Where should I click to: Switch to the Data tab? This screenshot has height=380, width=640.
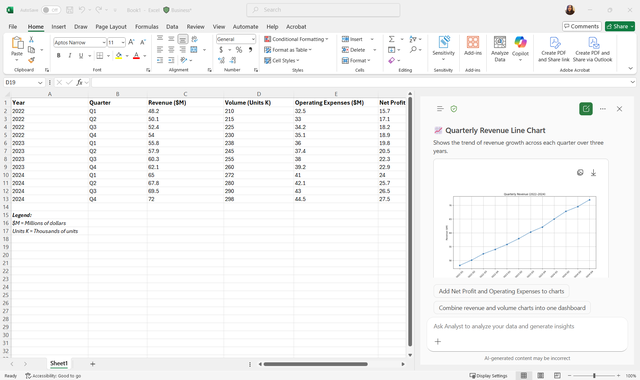[x=172, y=27]
